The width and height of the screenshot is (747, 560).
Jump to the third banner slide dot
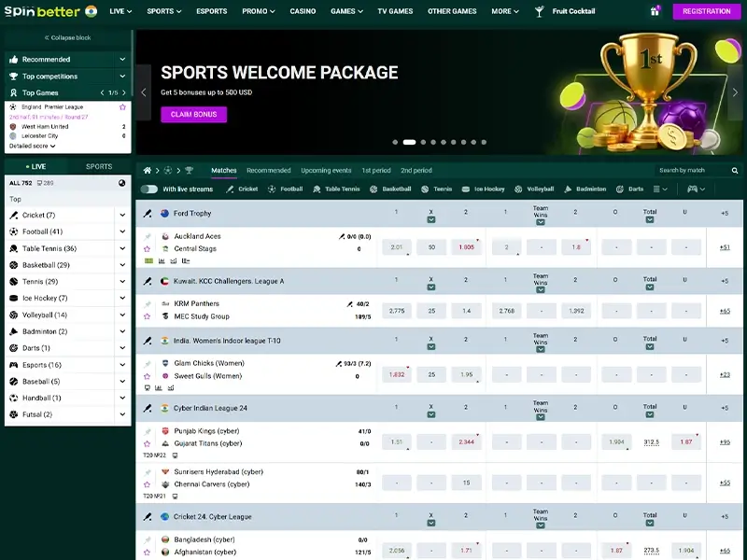(x=423, y=142)
